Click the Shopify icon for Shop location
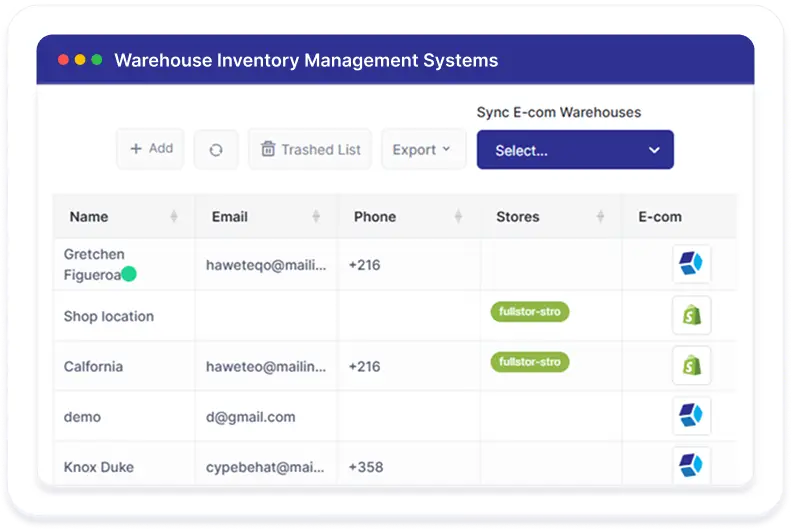792x530 pixels. click(691, 316)
